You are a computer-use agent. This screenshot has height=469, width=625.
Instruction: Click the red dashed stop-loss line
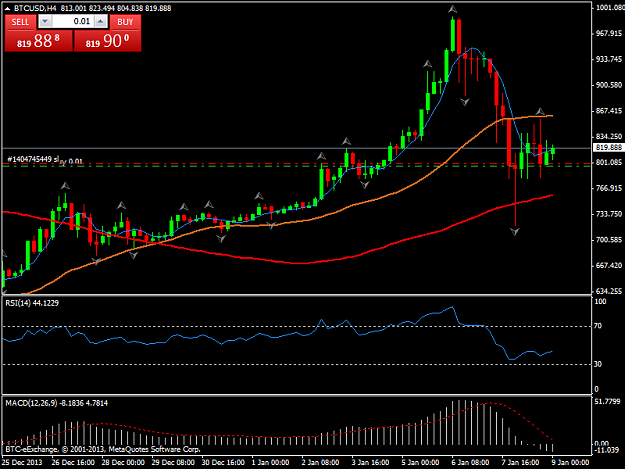click(297, 163)
